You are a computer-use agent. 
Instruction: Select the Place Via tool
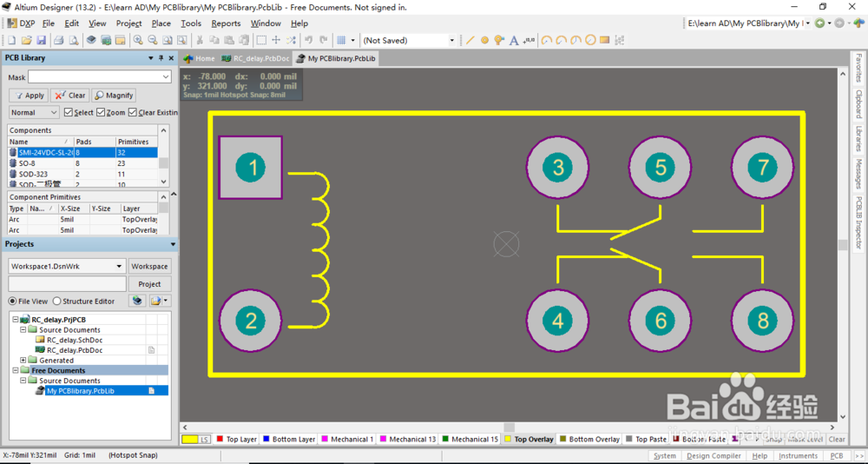(x=499, y=41)
